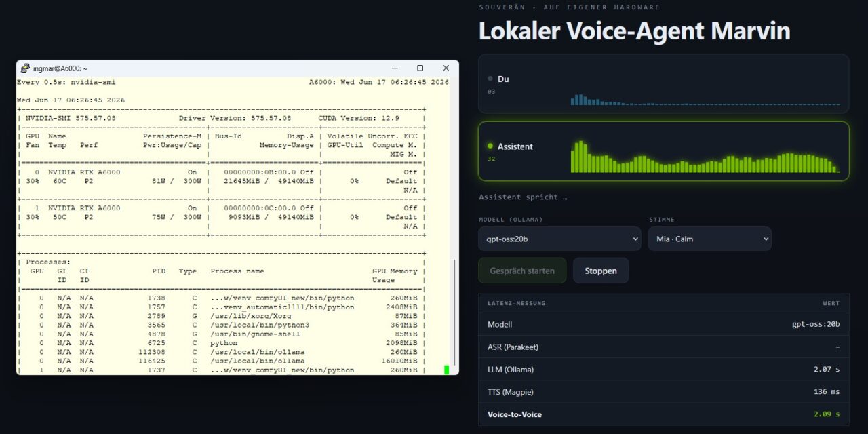Viewport: 868px width, 434px height.
Task: Click the Du level number 03
Action: tap(491, 92)
